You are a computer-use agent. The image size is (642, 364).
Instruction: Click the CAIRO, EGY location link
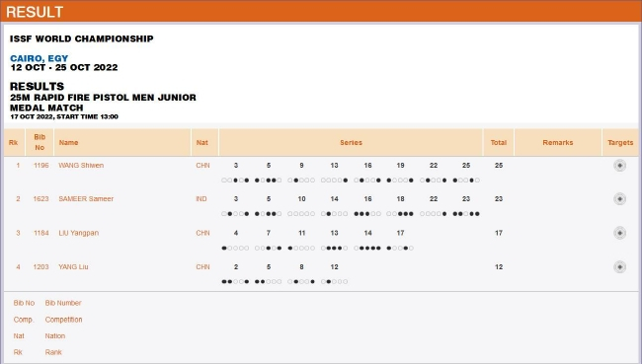[x=39, y=58]
